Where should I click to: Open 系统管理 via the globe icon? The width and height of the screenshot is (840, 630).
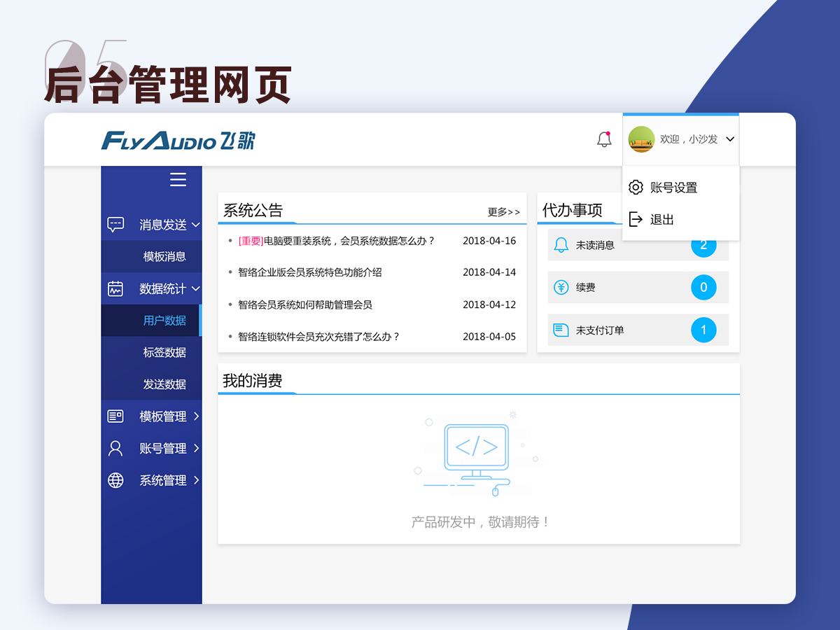point(115,480)
